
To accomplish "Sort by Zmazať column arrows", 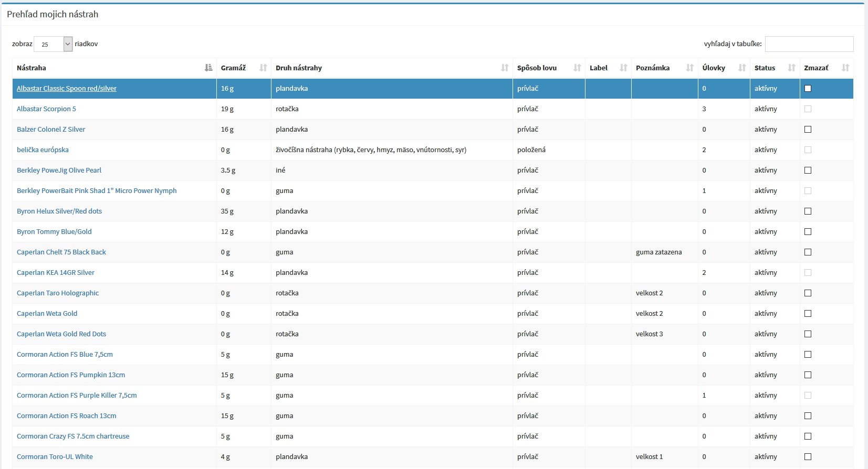I will click(845, 68).
